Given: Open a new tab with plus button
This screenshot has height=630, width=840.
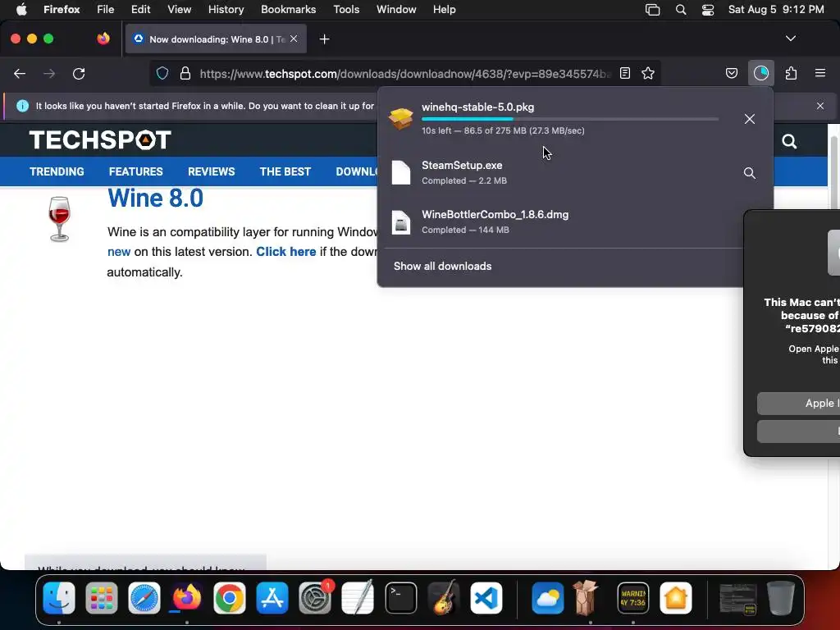Looking at the screenshot, I should 324,39.
